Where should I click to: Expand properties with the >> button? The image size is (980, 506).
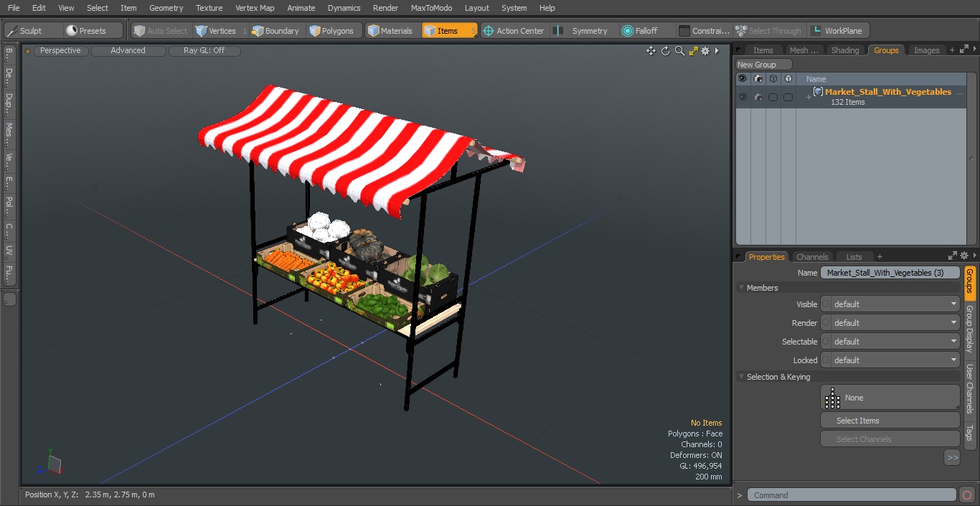[x=952, y=457]
